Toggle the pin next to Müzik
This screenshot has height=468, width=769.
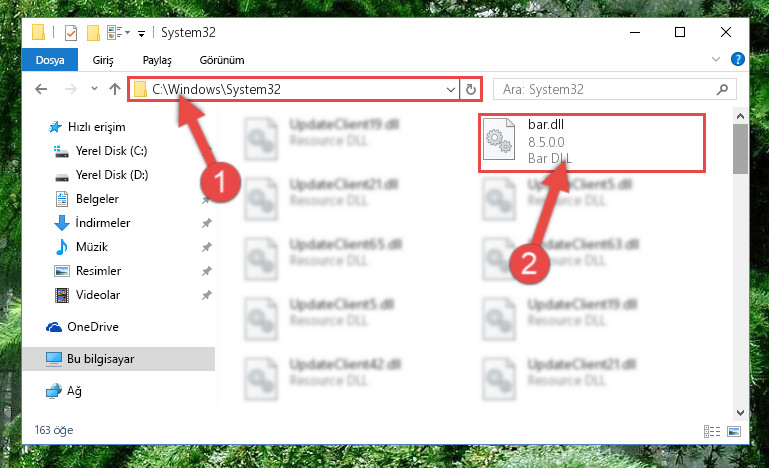(x=206, y=247)
